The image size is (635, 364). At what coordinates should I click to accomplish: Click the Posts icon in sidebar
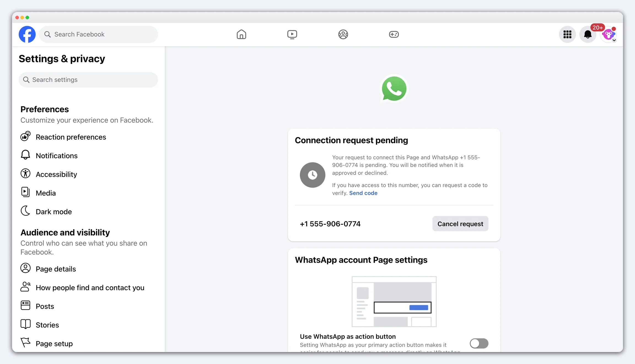[25, 306]
